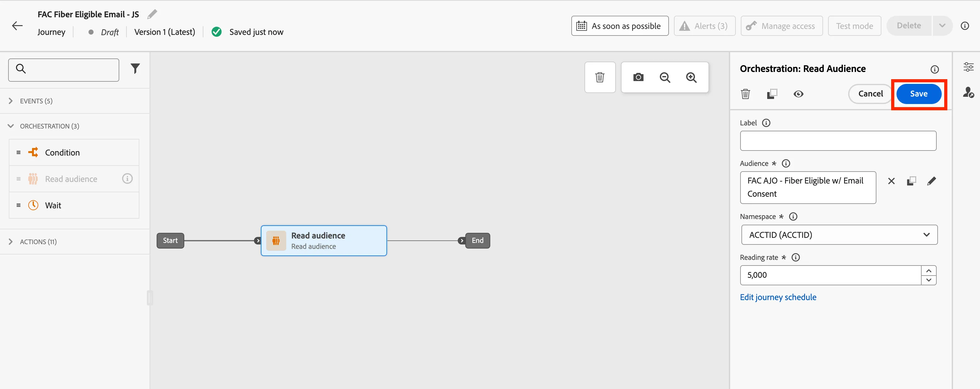Copy the activity with panel duplicate icon

[x=772, y=94]
